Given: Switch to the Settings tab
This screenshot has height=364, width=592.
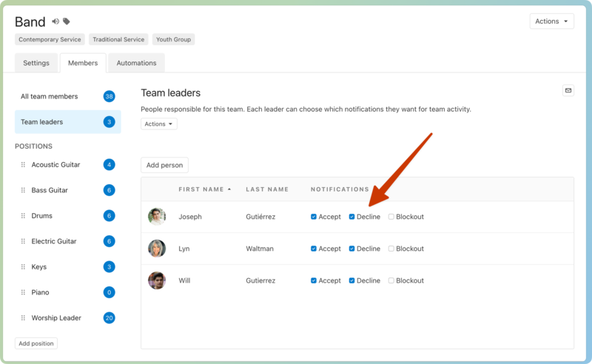Looking at the screenshot, I should [x=36, y=63].
